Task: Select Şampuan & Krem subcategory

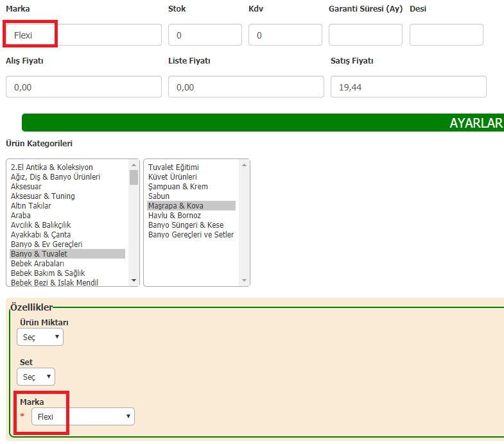Action: [191, 186]
